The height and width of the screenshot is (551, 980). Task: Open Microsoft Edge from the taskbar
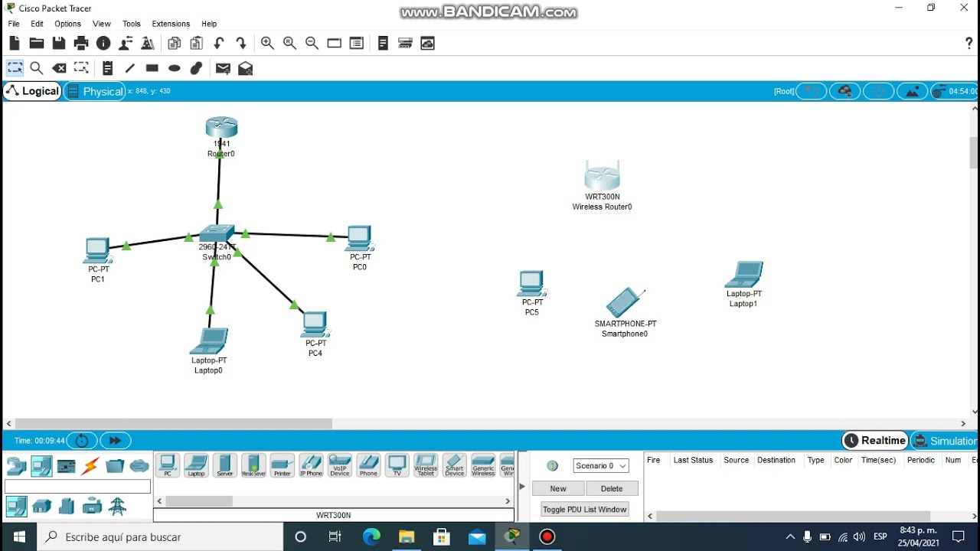coord(371,536)
